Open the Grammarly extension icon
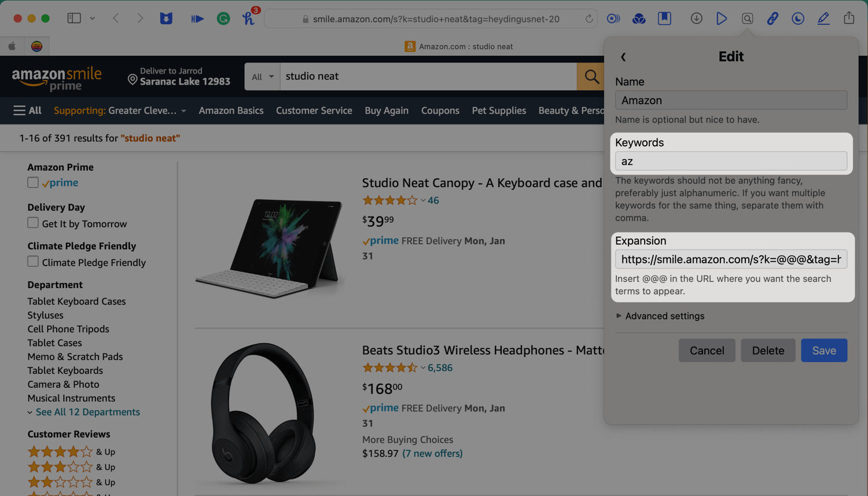Viewport: 868px width, 496px height. tap(223, 19)
